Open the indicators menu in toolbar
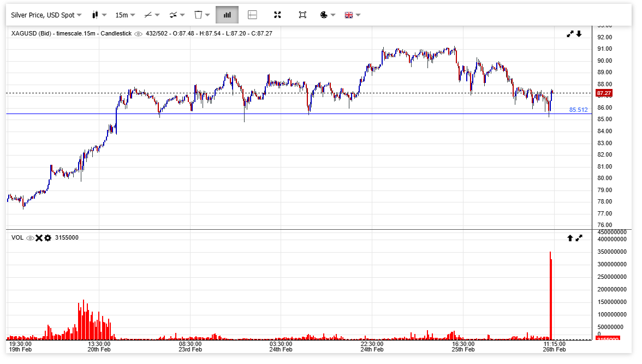The image size is (642, 364). point(177,15)
